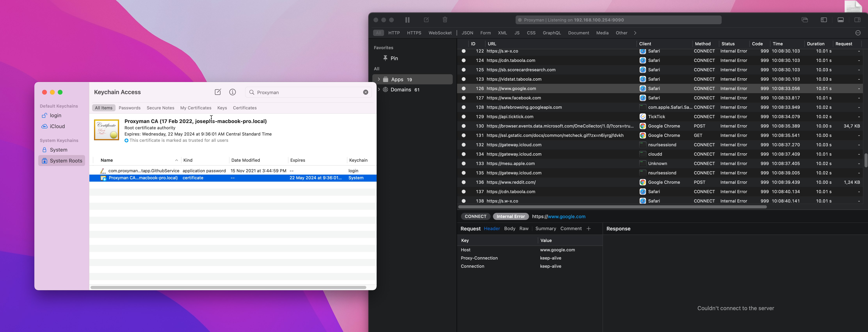The height and width of the screenshot is (332, 868).
Task: Add a new request tab with plus
Action: click(x=588, y=228)
